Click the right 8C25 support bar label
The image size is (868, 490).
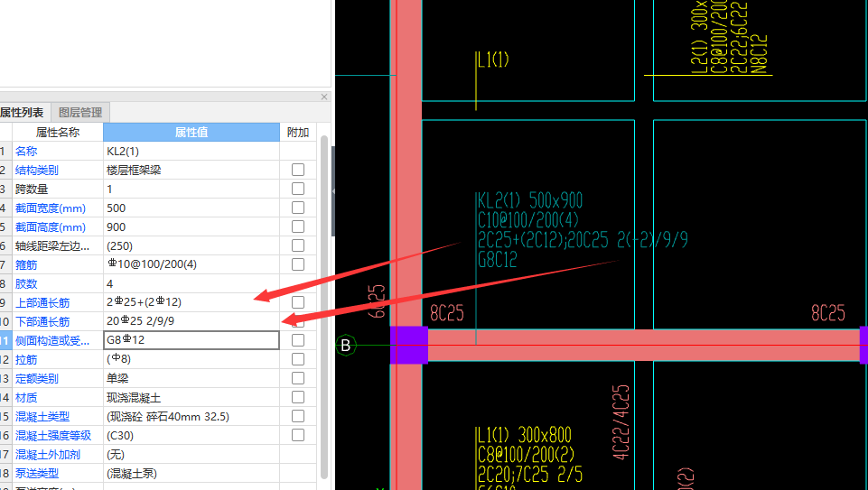point(828,313)
